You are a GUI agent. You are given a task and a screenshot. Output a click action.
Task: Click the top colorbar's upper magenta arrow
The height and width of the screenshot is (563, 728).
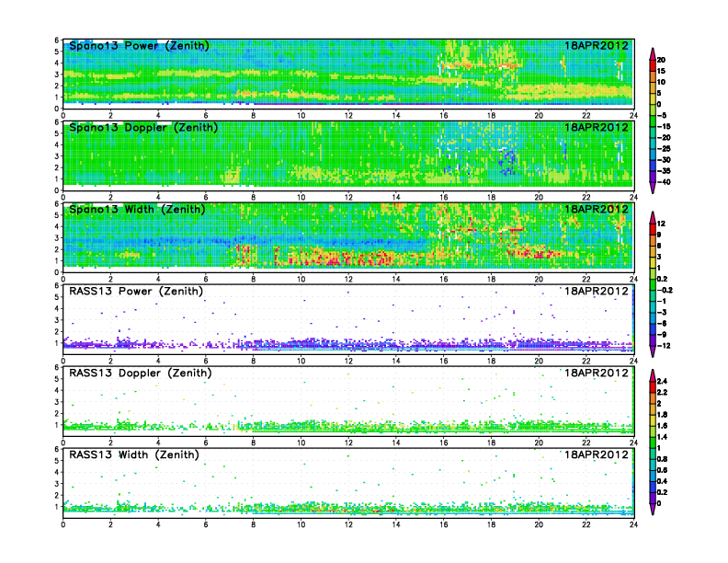click(653, 53)
